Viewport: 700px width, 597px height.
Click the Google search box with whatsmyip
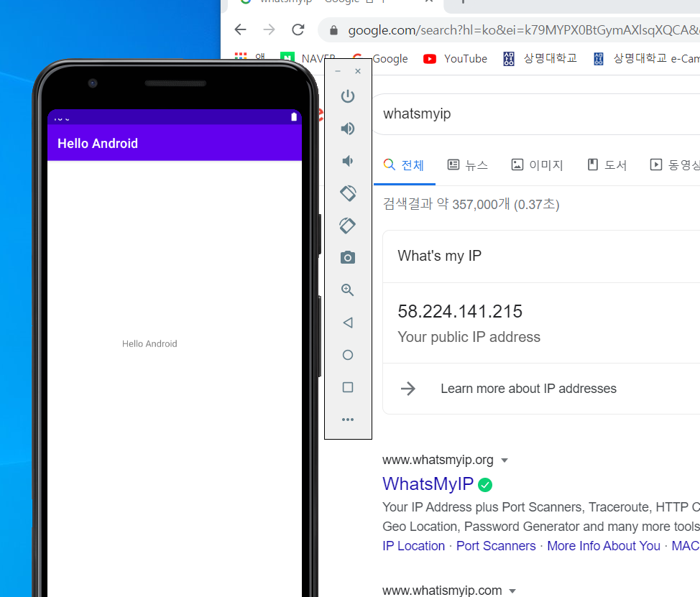click(535, 114)
